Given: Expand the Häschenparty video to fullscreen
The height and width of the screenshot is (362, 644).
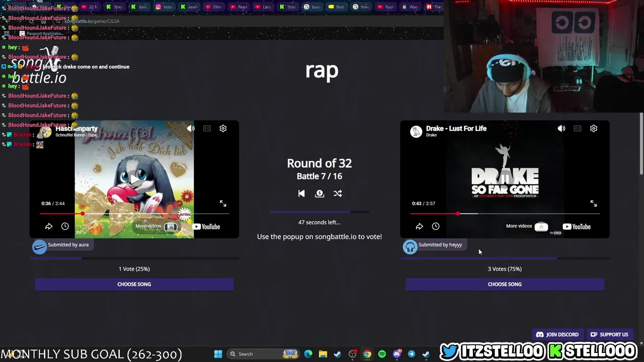Looking at the screenshot, I should (x=223, y=203).
